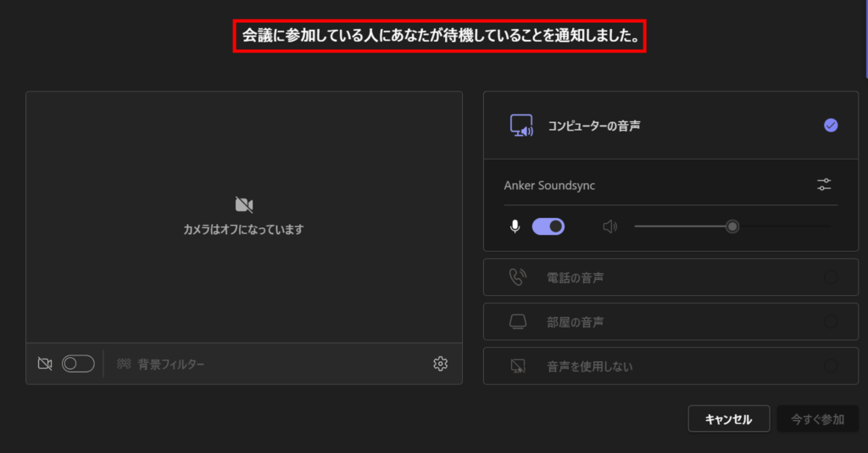Open audio device settings sliders icon
Image resolution: width=868 pixels, height=453 pixels.
pyautogui.click(x=824, y=184)
